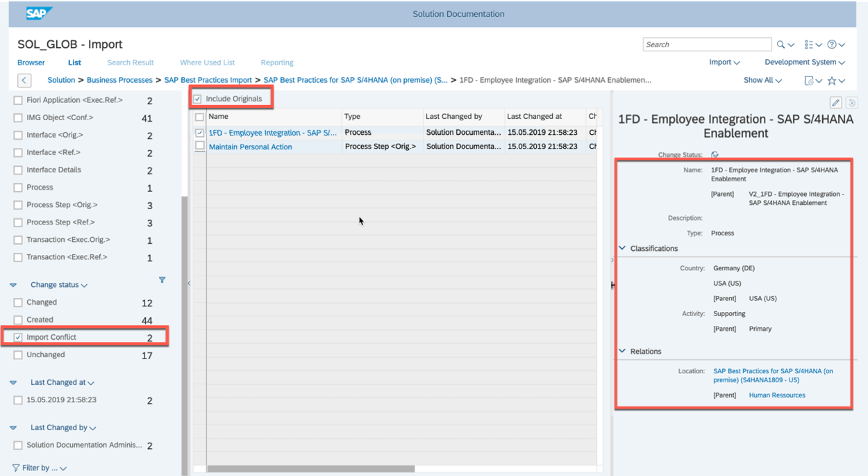Click inside the Search input field
Screen dimensions: 868x476
(x=706, y=44)
